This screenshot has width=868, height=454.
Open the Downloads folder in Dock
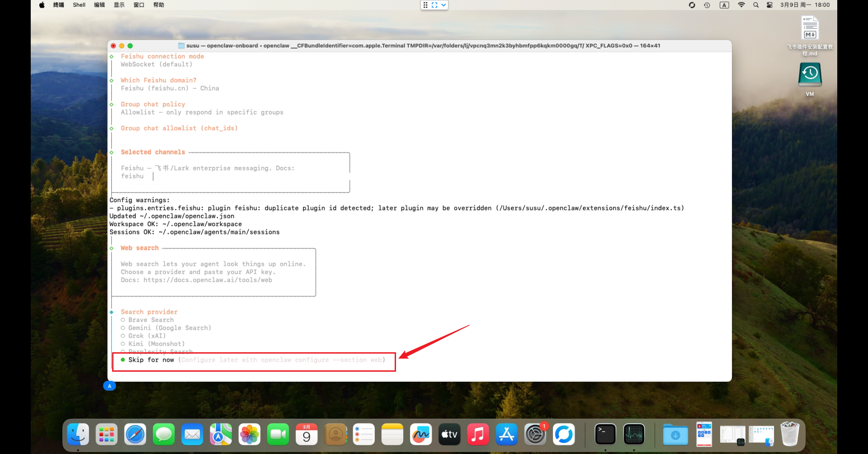[675, 435]
